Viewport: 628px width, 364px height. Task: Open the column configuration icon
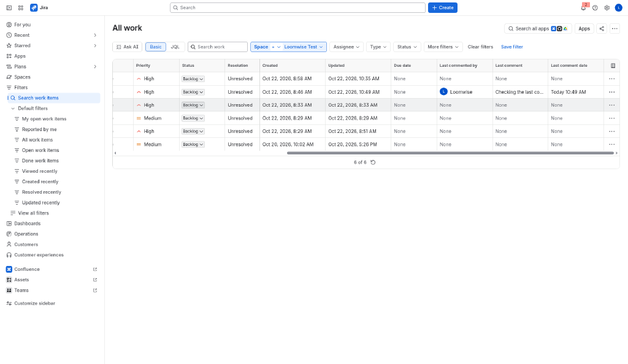click(613, 66)
